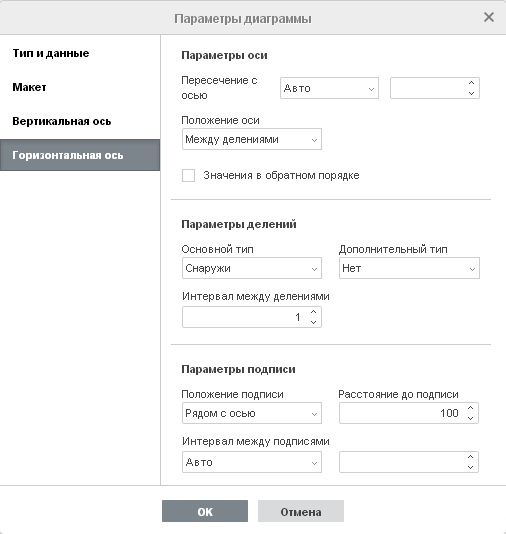This screenshot has width=506, height=534.
Task: Decrease the axis crossing value with down arrow
Action: click(x=471, y=93)
